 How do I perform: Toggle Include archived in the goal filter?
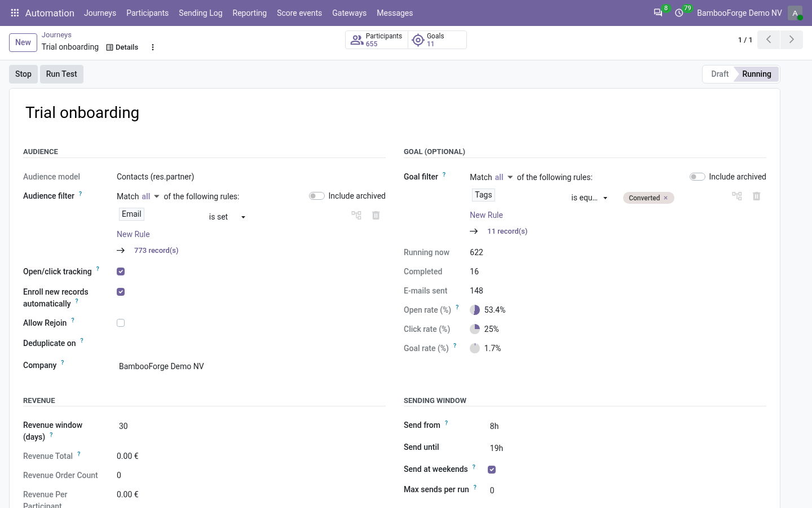698,177
